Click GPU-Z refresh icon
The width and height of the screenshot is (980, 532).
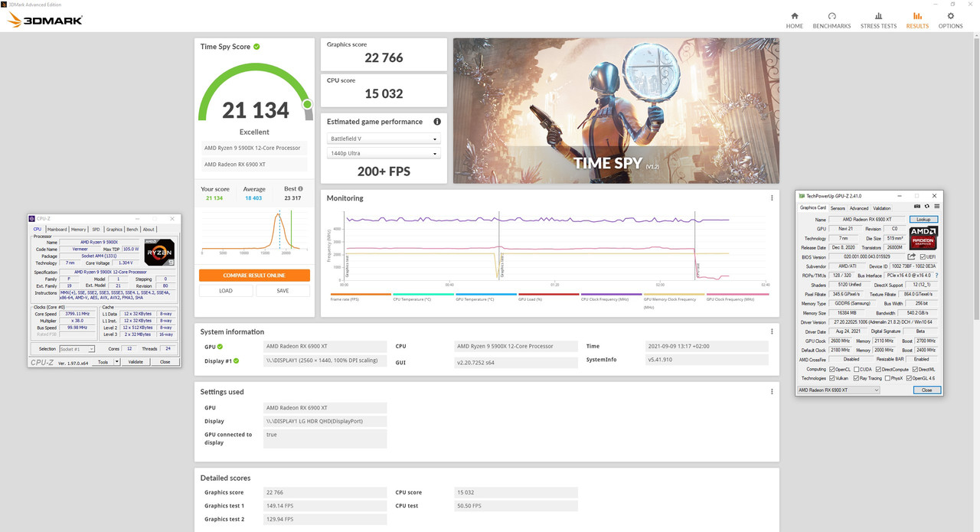(926, 206)
